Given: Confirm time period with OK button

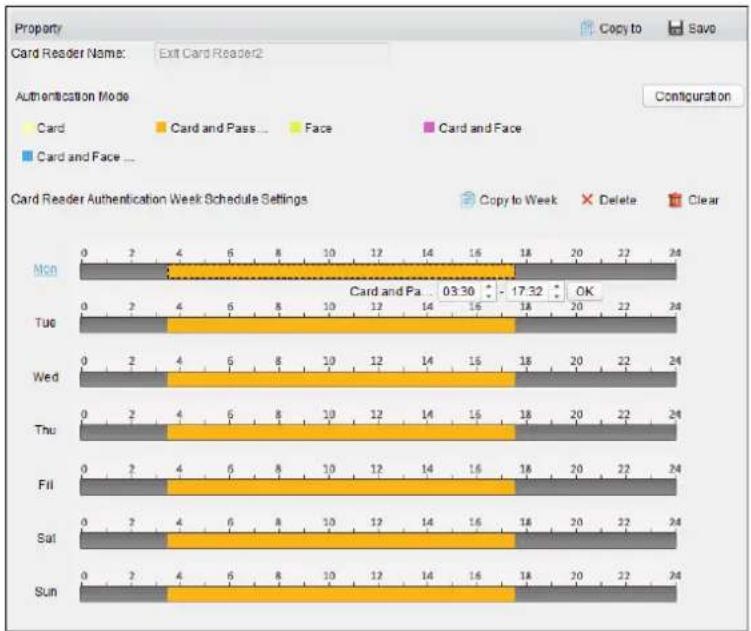Looking at the screenshot, I should point(584,291).
